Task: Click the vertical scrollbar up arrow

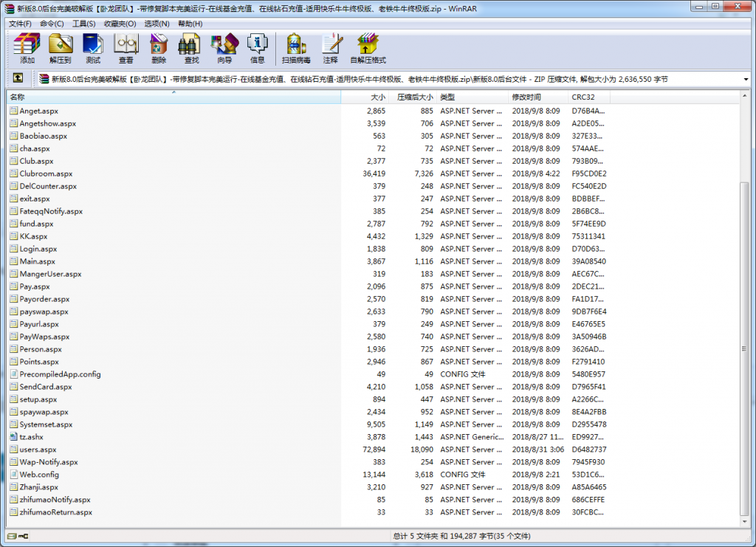Action: pyautogui.click(x=744, y=96)
